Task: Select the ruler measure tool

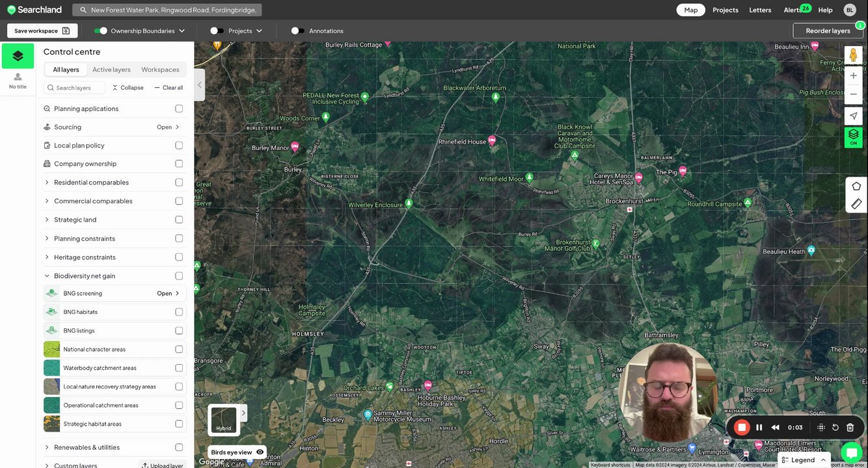Action: 856,203
